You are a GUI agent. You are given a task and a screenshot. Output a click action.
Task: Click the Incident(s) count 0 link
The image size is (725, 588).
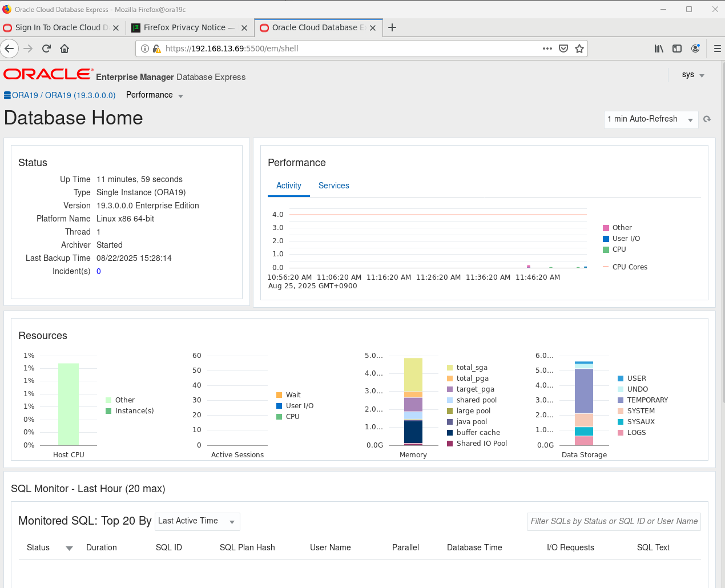[x=99, y=271]
